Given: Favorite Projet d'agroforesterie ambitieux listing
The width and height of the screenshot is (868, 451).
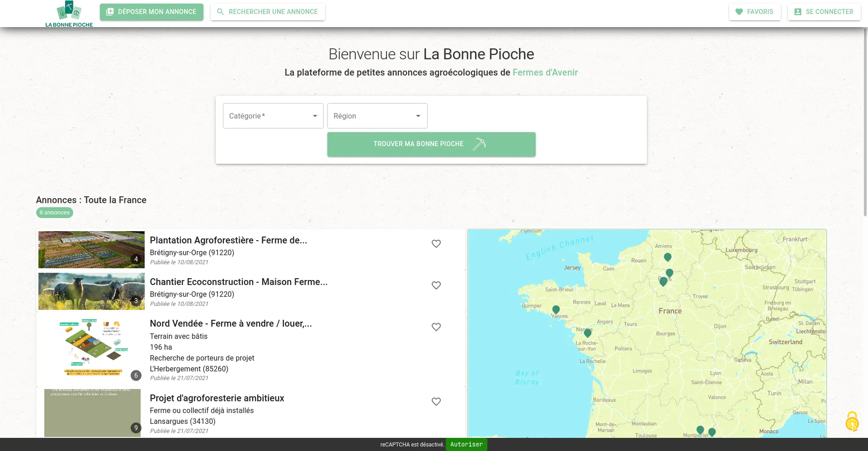Looking at the screenshot, I should 436,402.
